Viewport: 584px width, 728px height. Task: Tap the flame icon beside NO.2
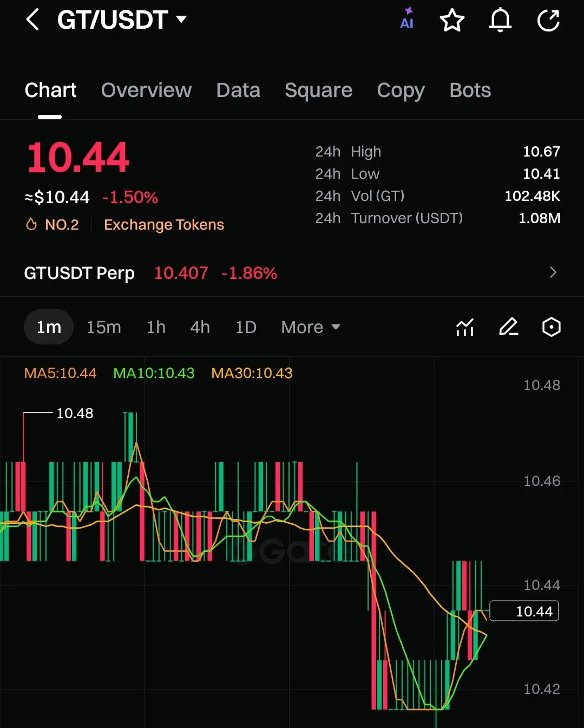[31, 224]
